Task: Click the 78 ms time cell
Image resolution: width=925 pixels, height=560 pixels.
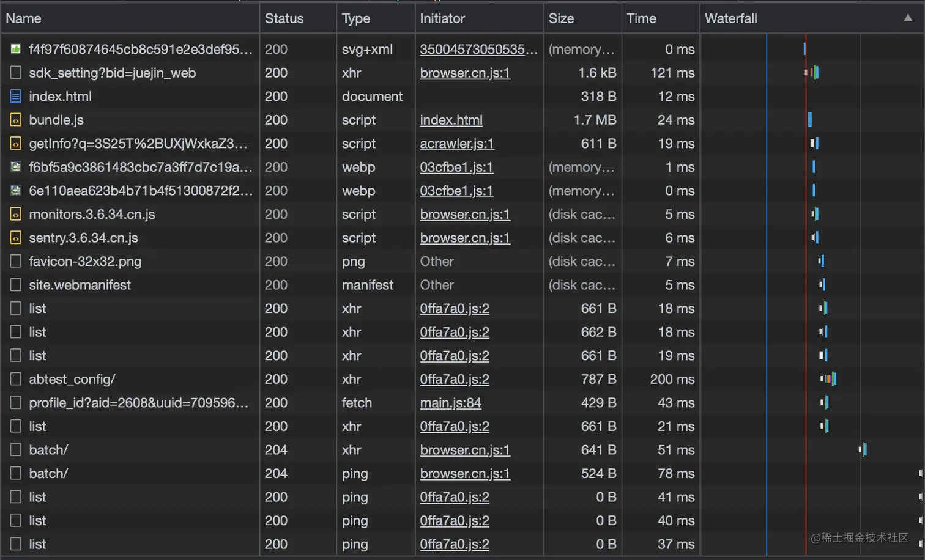Action: (x=676, y=473)
